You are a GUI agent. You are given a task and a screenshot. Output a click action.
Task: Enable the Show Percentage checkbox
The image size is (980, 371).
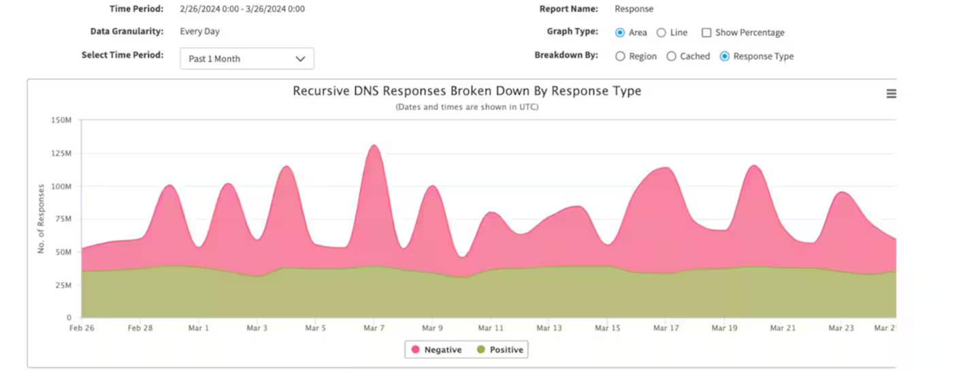706,33
